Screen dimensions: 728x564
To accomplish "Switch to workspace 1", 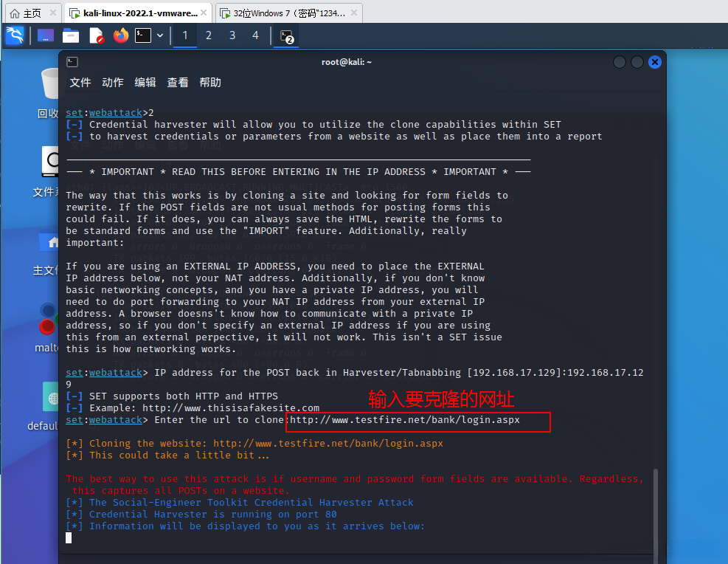I will pos(185,35).
